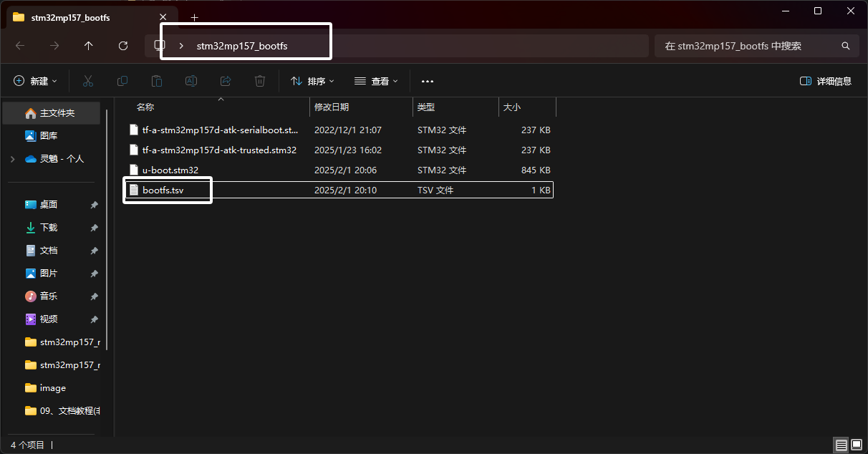Click the Copy toolbar icon
This screenshot has height=454, width=868.
[x=122, y=81]
